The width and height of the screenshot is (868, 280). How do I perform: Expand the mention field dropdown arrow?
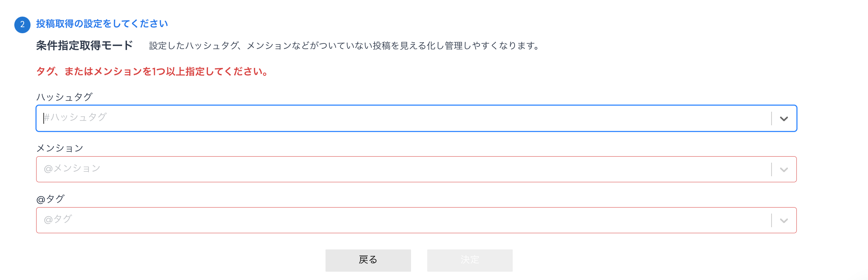tap(784, 169)
